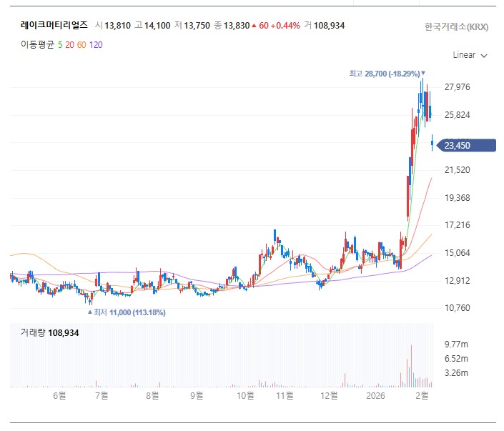
Task: Click the current price tag 23,450
Action: (x=467, y=146)
